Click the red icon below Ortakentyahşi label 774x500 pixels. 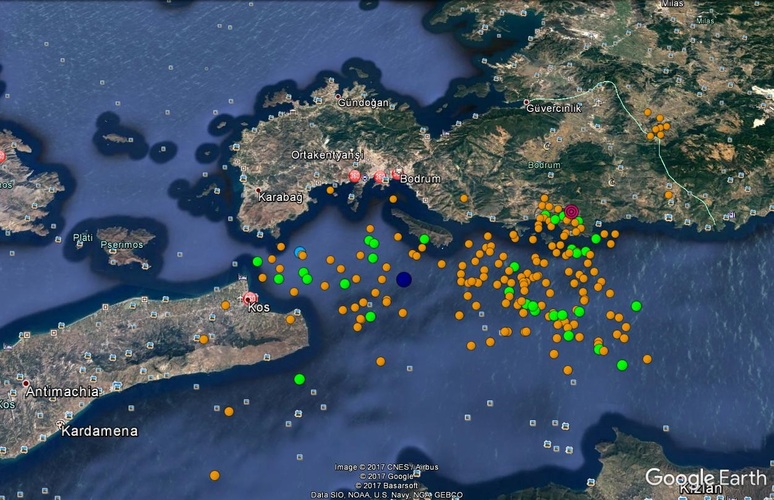coord(354,176)
